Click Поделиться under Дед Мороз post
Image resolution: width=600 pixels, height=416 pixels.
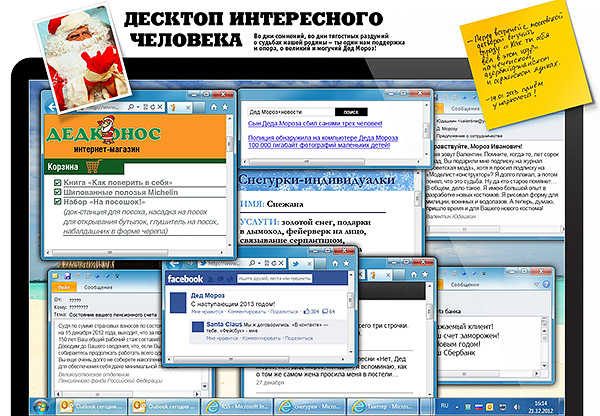point(284,312)
